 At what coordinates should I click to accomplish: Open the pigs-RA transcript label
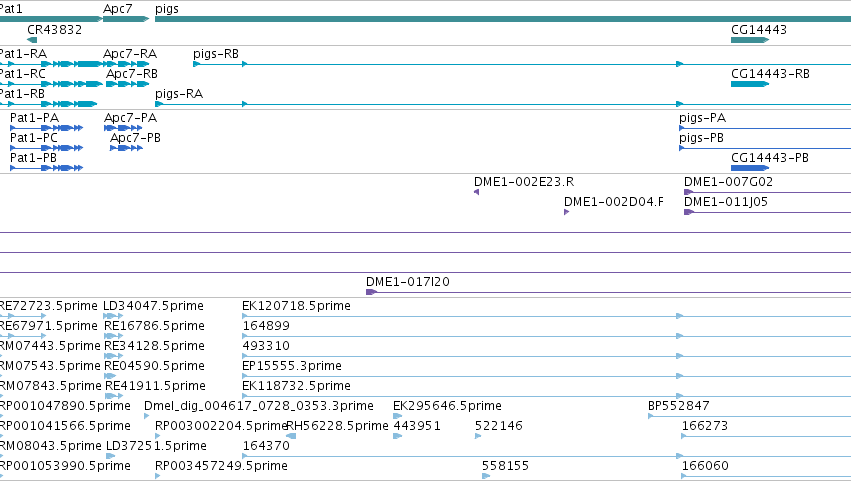coord(179,94)
